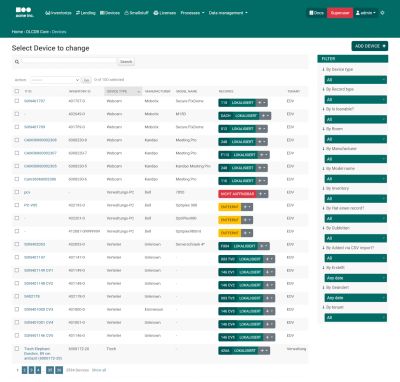Viewport: 400px width, 382px height.
Task: Open the By Room filter dropdown
Action: [x=356, y=139]
